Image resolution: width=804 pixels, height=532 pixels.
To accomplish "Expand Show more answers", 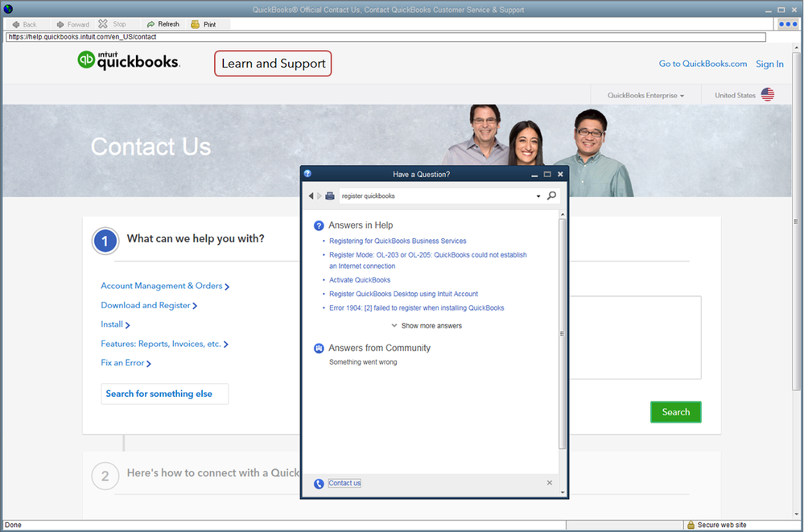I will (x=427, y=326).
